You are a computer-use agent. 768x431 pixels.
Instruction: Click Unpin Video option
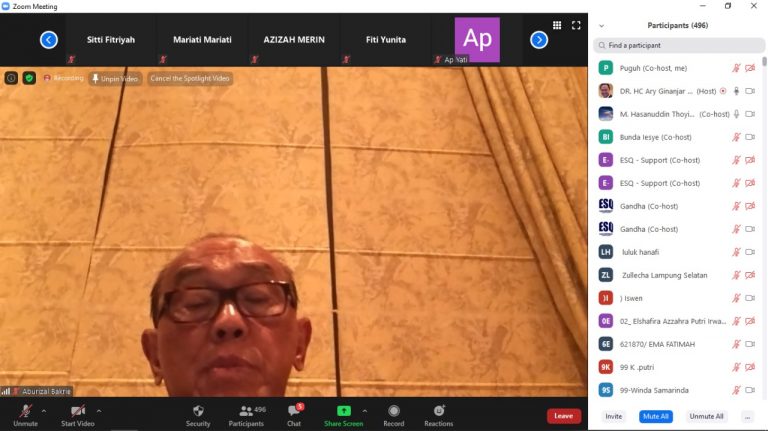click(115, 78)
